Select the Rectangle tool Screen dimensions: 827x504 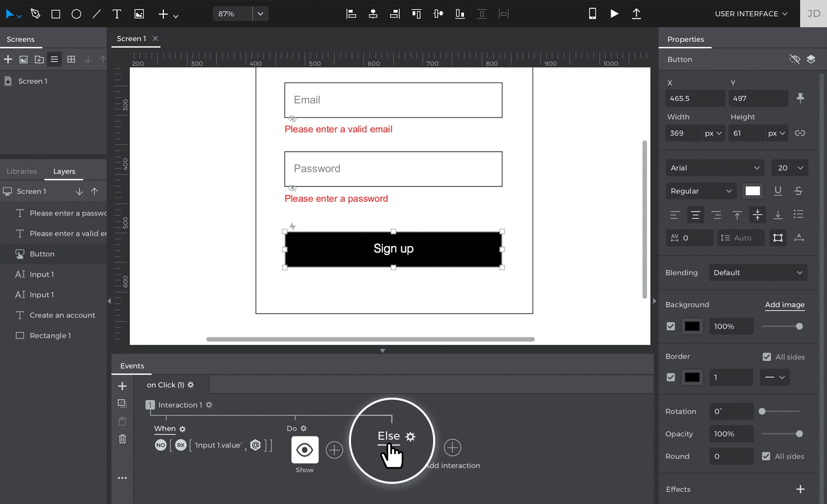(56, 14)
